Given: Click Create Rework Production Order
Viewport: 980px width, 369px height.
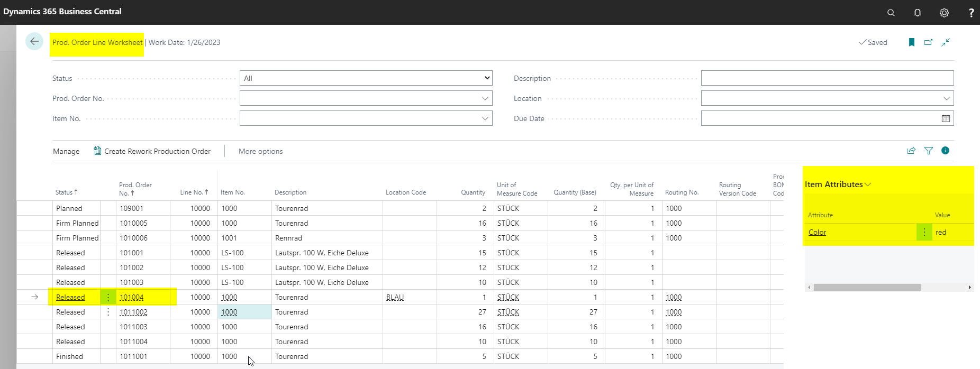Looking at the screenshot, I should click(x=152, y=151).
